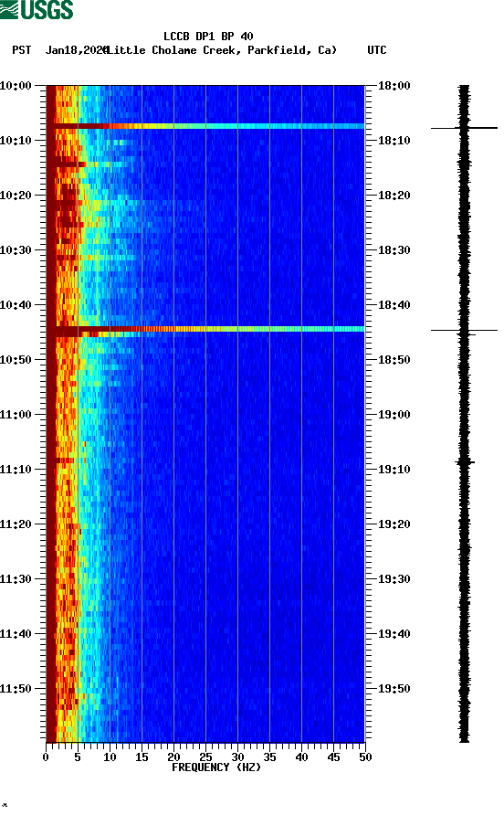504x815 pixels.
Task: Click the UTC timezone label
Action: click(x=377, y=50)
